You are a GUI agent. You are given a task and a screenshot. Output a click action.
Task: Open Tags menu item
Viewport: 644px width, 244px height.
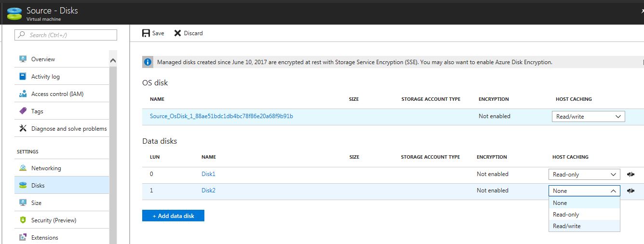point(62,111)
